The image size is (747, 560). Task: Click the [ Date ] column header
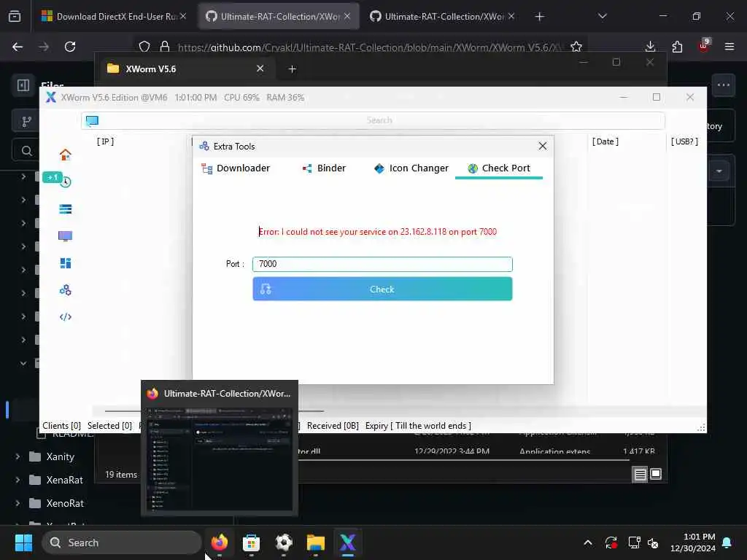click(605, 141)
